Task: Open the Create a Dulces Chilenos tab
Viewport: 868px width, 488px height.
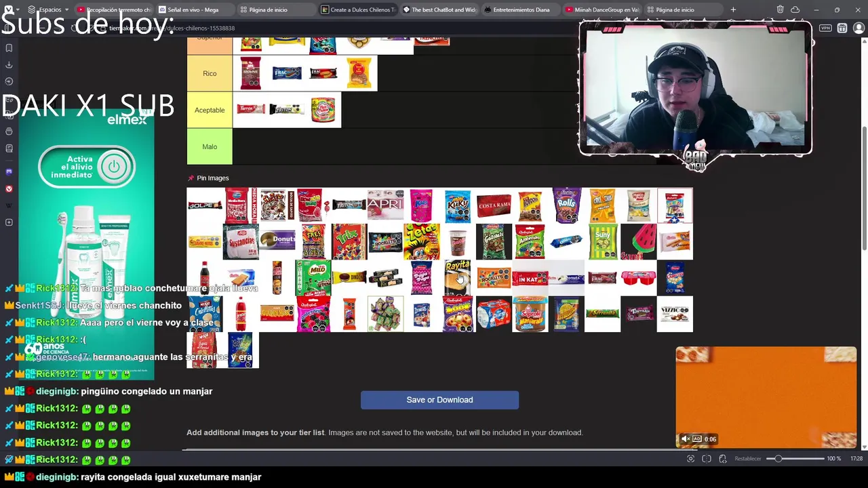Action: 357,9
